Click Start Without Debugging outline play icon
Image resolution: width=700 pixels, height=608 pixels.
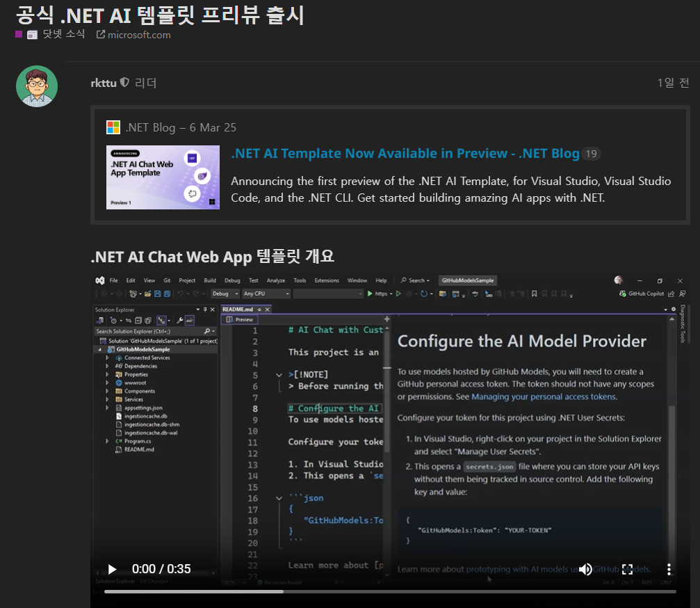tap(398, 294)
